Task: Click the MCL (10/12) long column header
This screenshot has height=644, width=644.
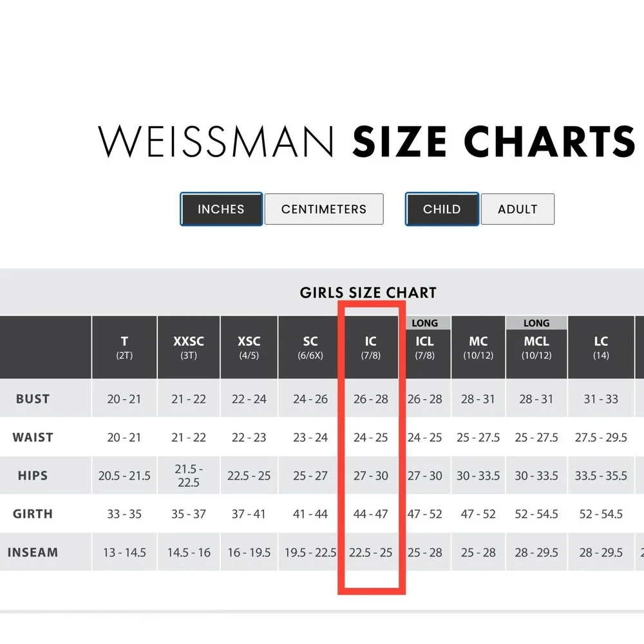Action: [536, 348]
